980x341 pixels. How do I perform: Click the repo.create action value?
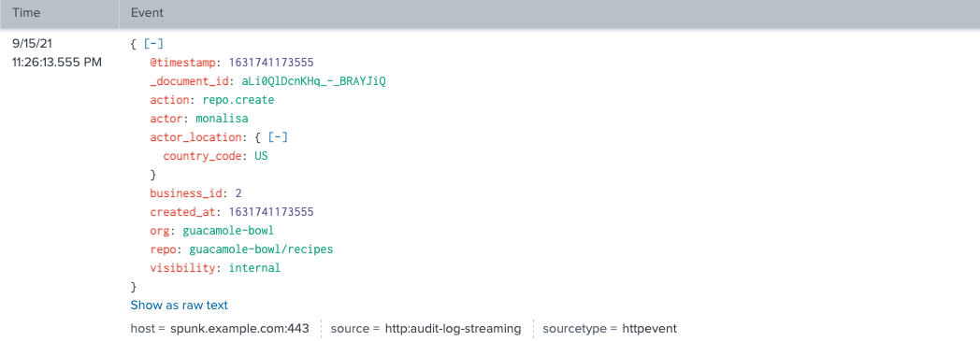238,100
